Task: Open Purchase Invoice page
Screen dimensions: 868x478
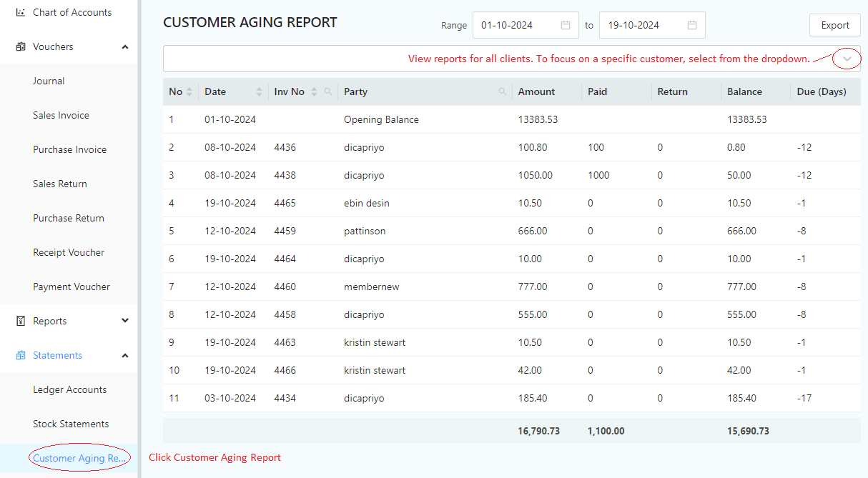Action: 69,149
